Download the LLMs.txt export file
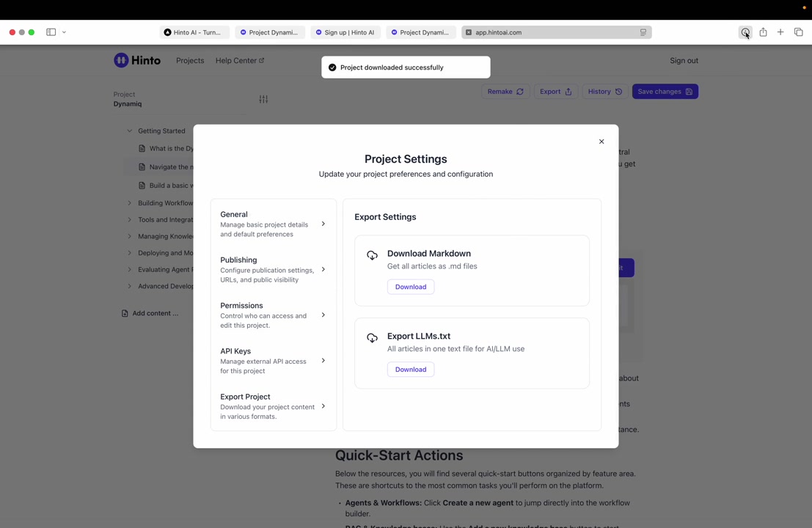This screenshot has width=812, height=528. 411,370
